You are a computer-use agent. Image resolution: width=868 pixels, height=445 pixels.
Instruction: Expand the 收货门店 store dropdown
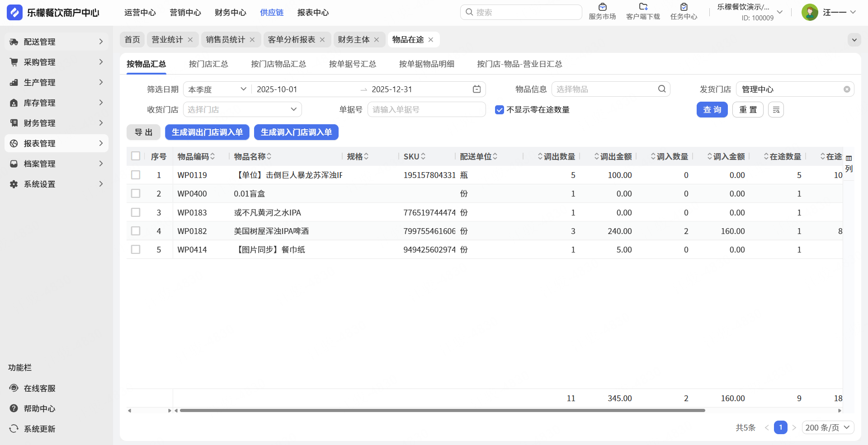point(242,109)
